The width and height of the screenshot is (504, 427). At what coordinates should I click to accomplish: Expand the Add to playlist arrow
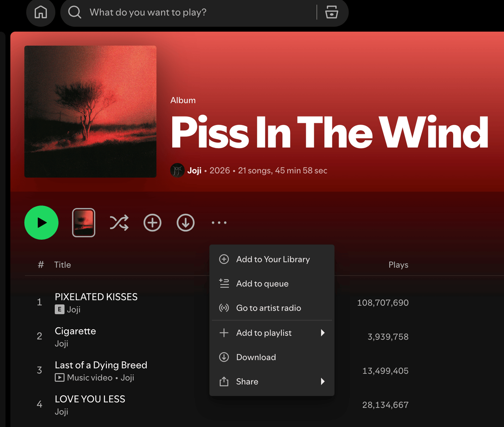click(x=323, y=333)
